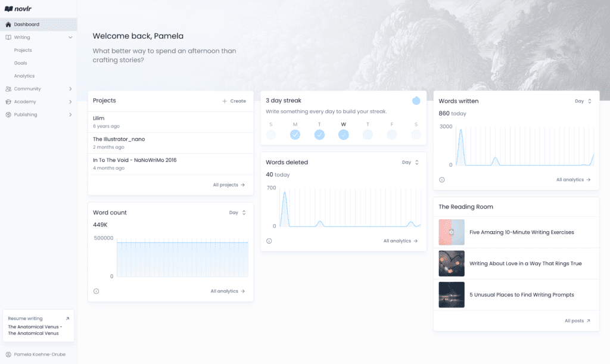The image size is (610, 364).
Task: Collapse the Writing menu chevron
Action: coord(70,38)
